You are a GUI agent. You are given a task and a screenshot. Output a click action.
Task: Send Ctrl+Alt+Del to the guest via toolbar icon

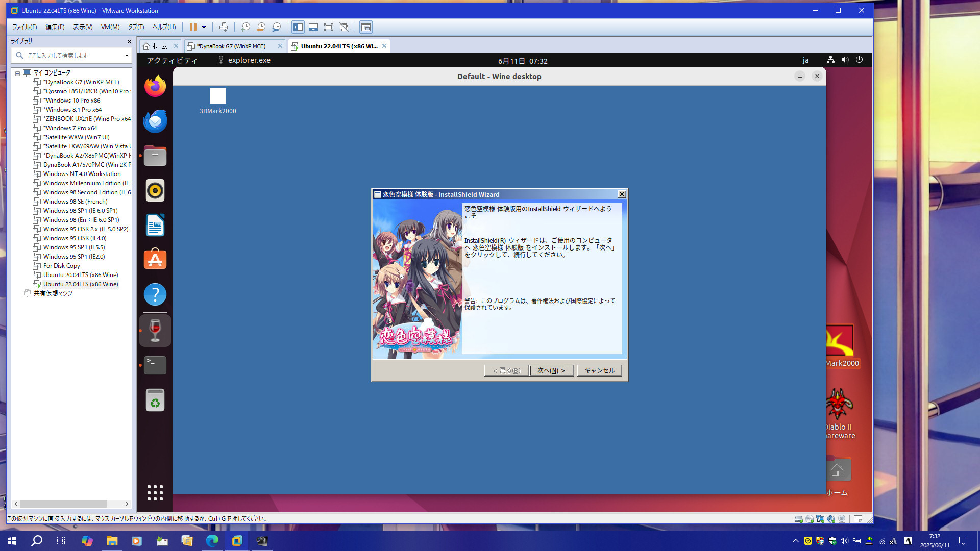coord(223,27)
